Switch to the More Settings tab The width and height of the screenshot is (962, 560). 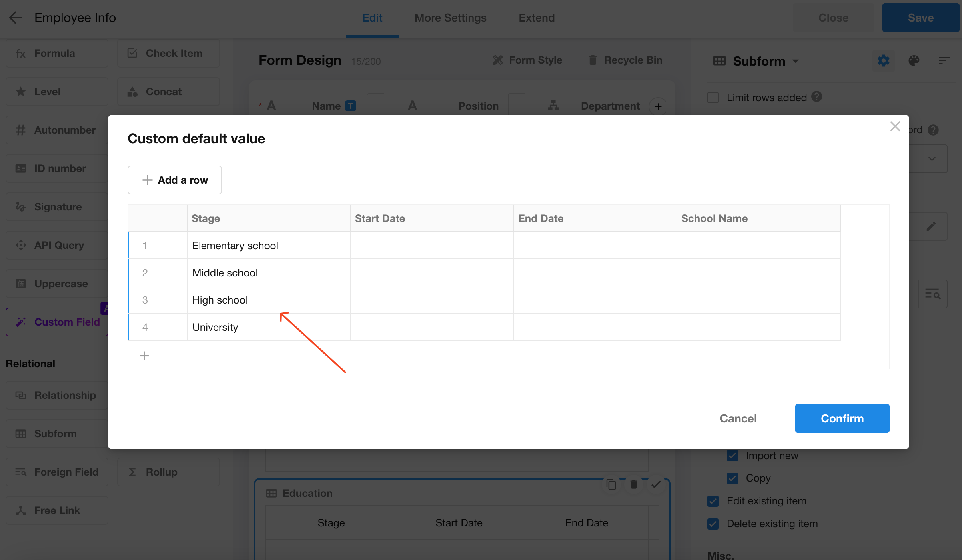450,18
